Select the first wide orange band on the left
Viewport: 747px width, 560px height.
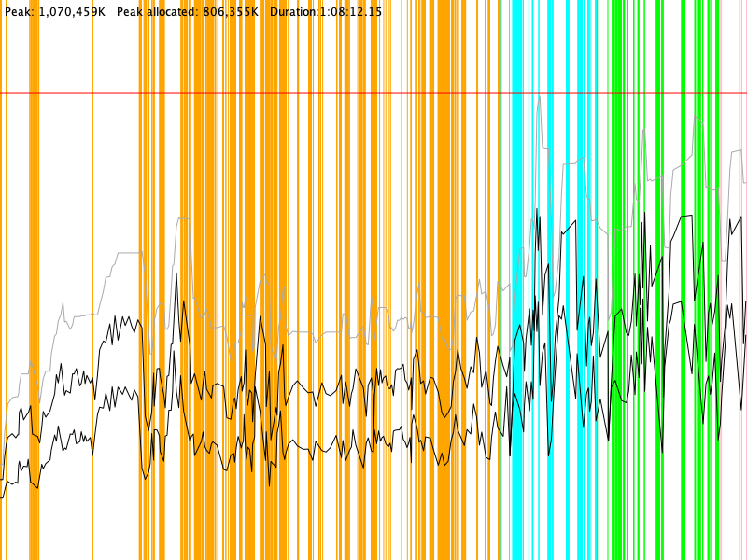click(x=35, y=280)
